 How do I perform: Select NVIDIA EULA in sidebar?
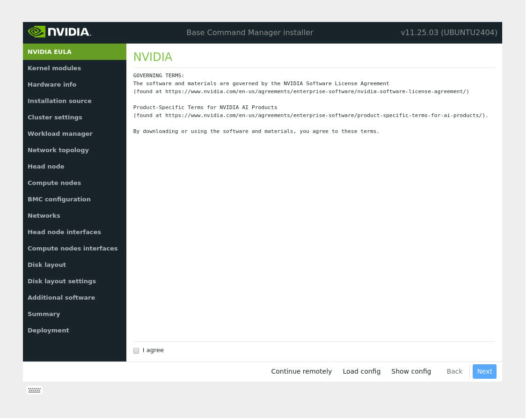(x=50, y=52)
